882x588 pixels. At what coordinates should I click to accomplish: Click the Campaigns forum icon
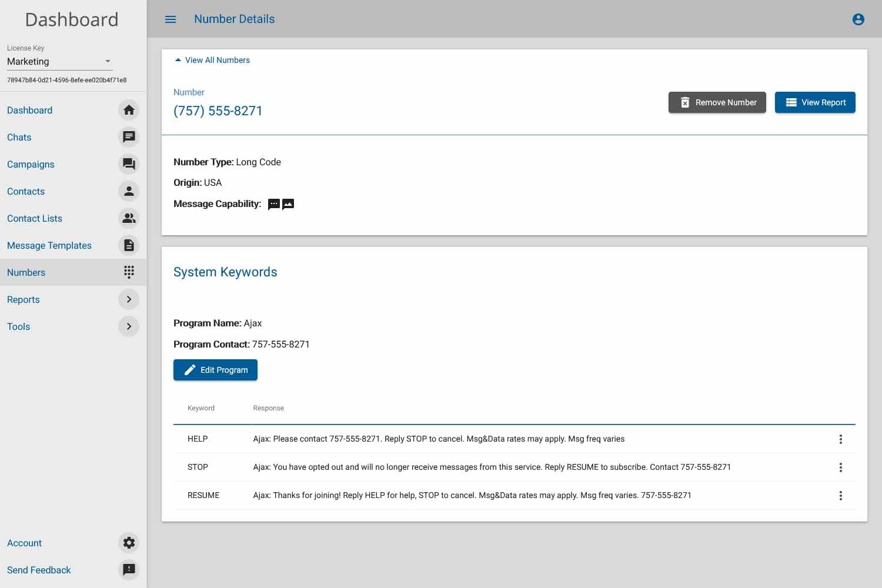[x=129, y=164]
